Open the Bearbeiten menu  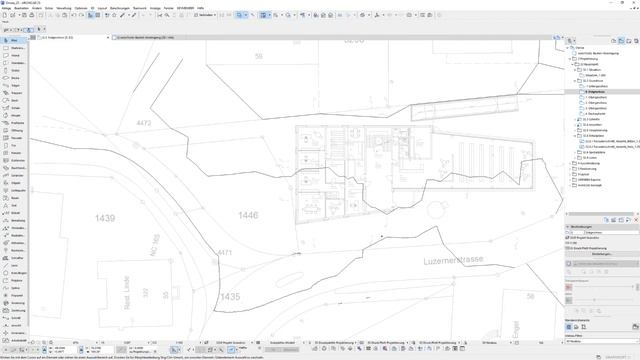click(22, 8)
